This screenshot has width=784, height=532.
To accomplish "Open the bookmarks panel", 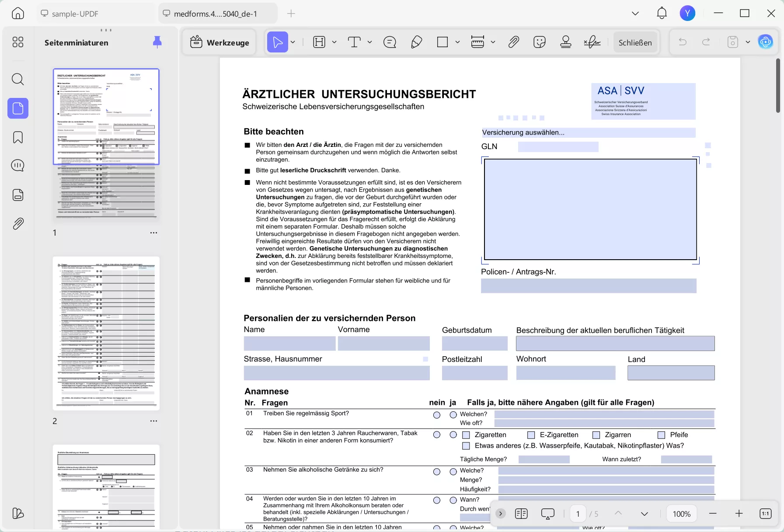I will [x=18, y=137].
